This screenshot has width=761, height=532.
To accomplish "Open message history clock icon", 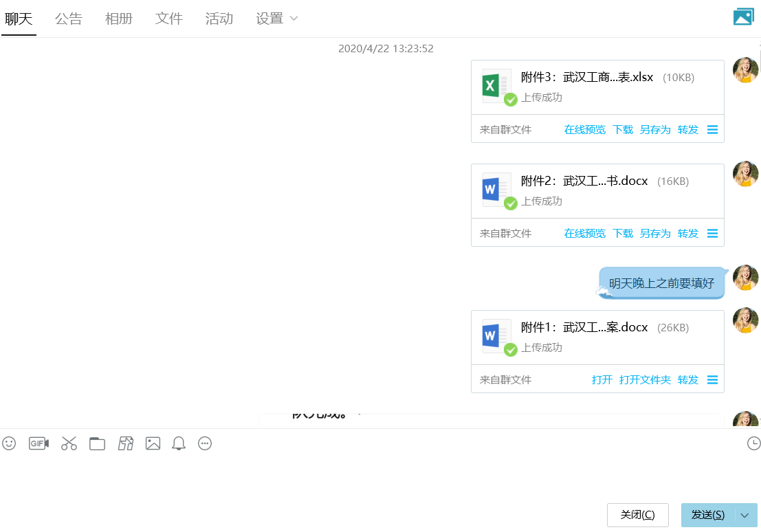I will pos(753,443).
